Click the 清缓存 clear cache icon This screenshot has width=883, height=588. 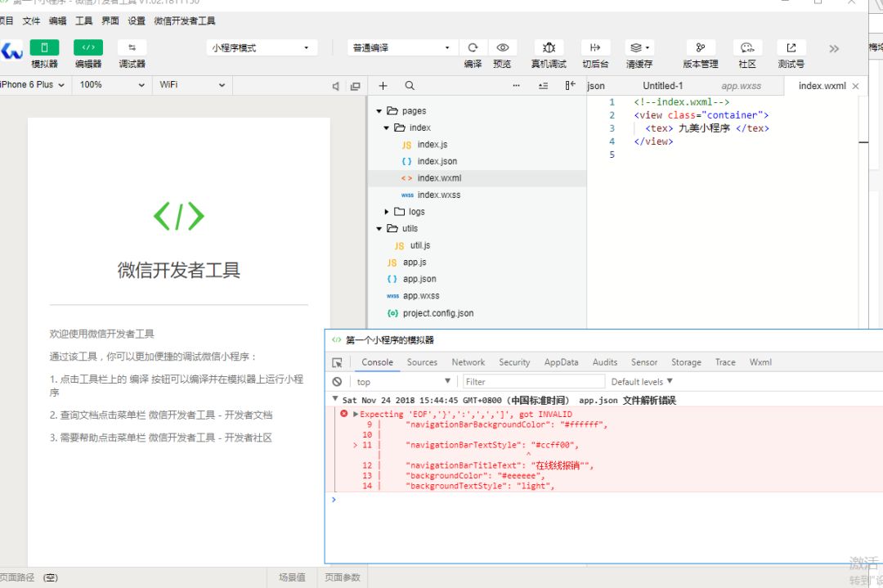tap(639, 48)
